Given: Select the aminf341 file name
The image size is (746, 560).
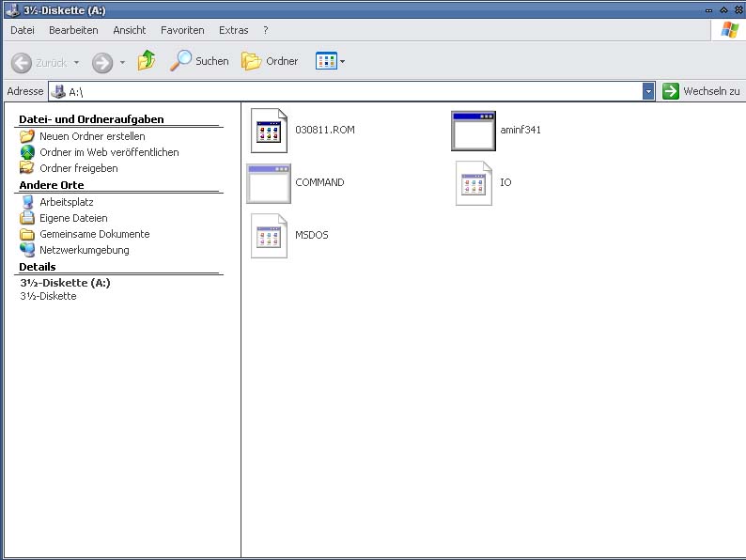Looking at the screenshot, I should click(x=521, y=130).
